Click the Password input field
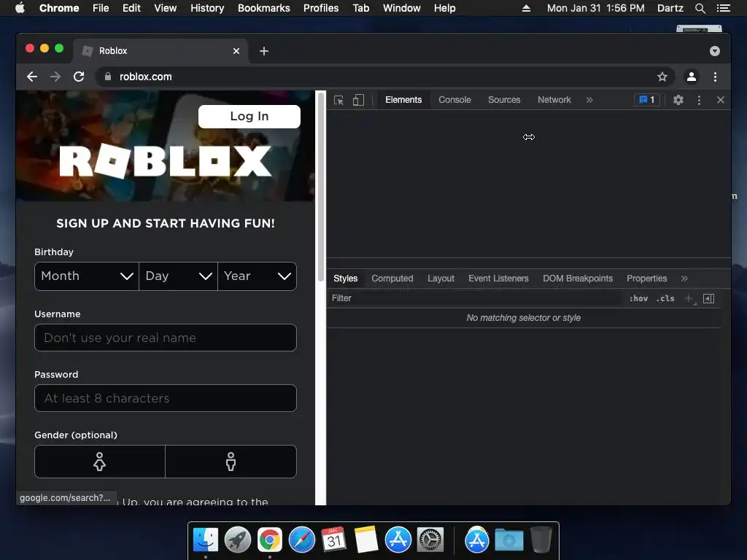This screenshot has width=747, height=560. pyautogui.click(x=166, y=398)
